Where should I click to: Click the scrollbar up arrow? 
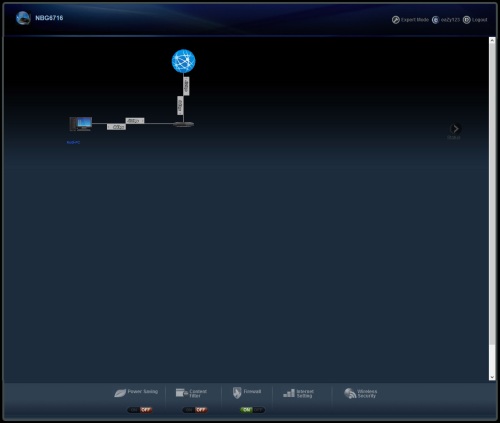(x=492, y=40)
